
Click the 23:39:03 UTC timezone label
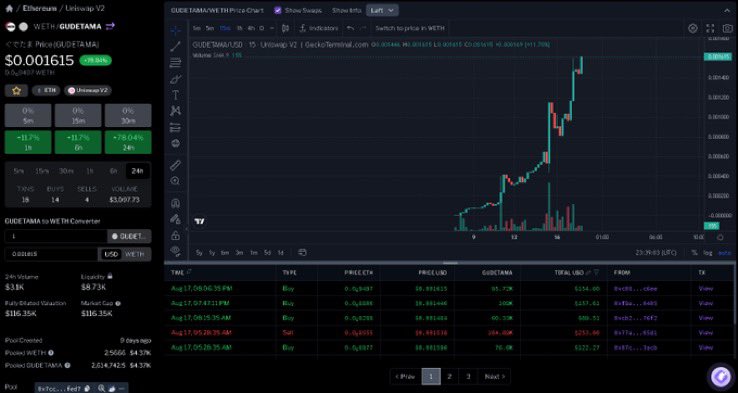656,253
